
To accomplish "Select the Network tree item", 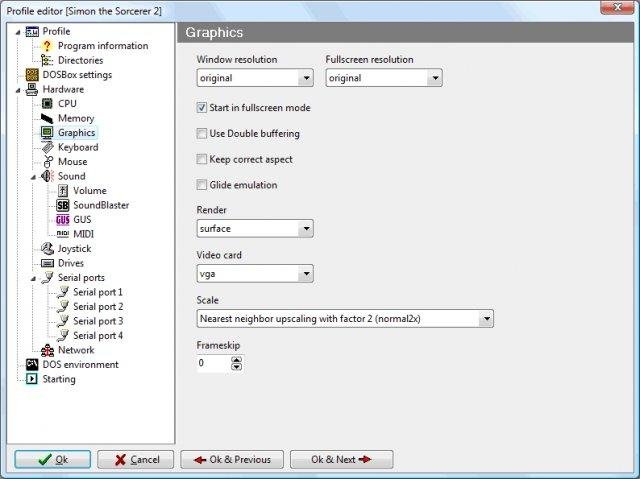I will point(76,350).
